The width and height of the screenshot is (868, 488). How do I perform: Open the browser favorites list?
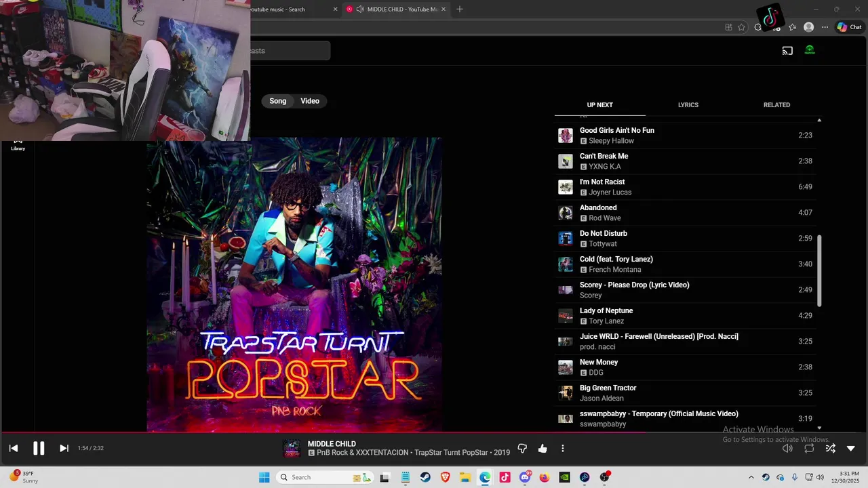point(792,27)
